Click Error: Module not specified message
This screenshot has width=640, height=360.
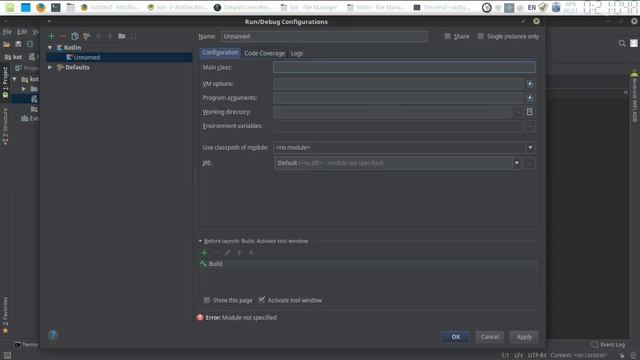(241, 318)
